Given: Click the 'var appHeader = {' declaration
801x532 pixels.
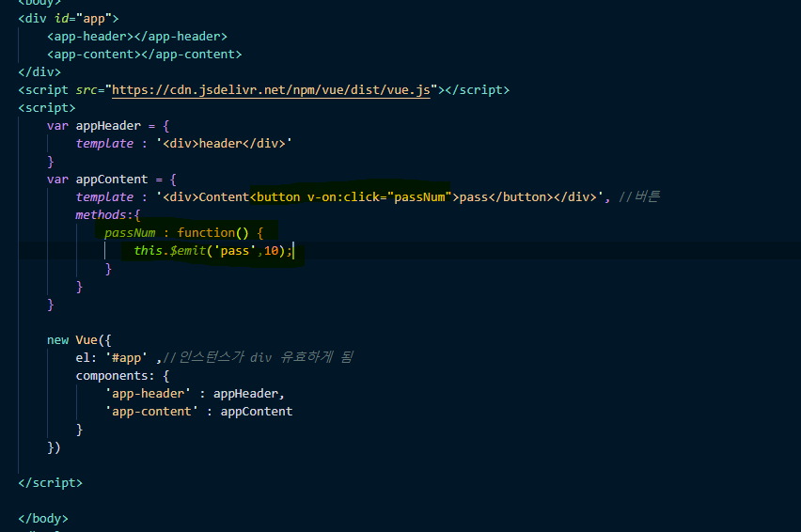Looking at the screenshot, I should (108, 126).
